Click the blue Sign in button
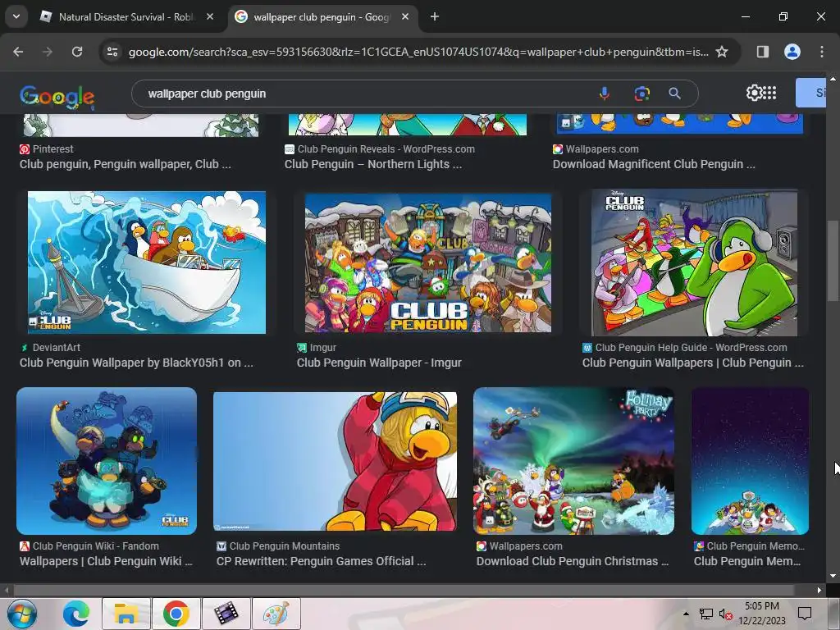 coord(811,93)
